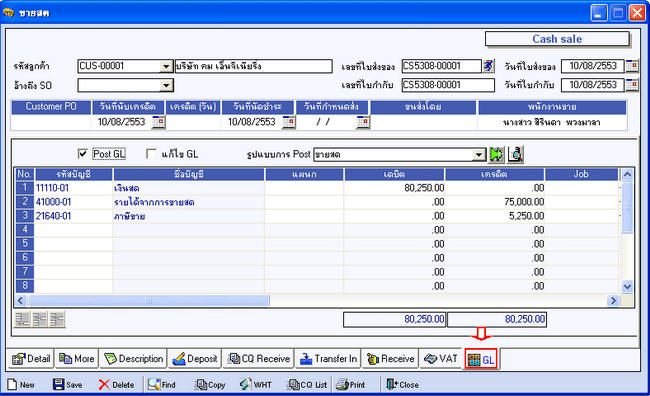Click the salesperson name cell
This screenshot has width=650, height=396.
point(552,122)
